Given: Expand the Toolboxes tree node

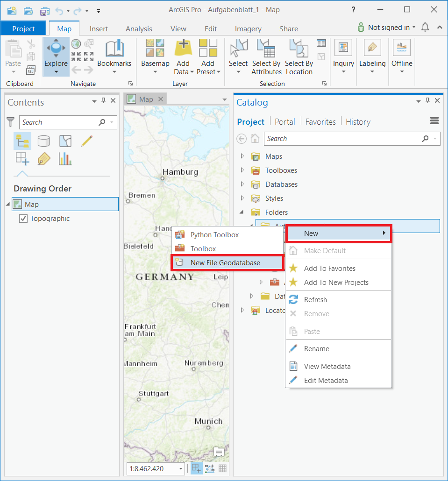Looking at the screenshot, I should coord(242,170).
